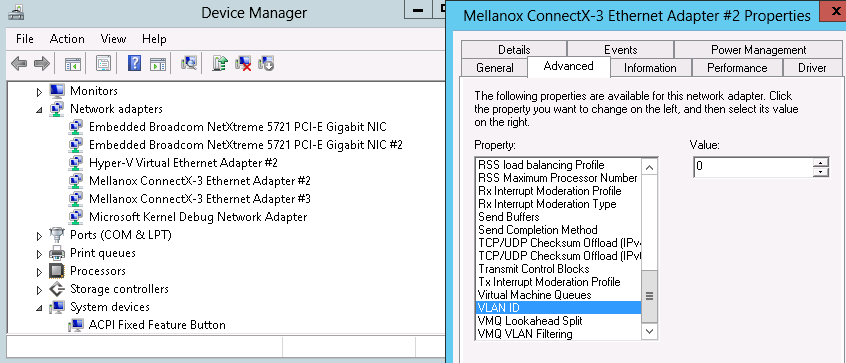846x363 pixels.
Task: Open the Action menu
Action: pos(67,39)
